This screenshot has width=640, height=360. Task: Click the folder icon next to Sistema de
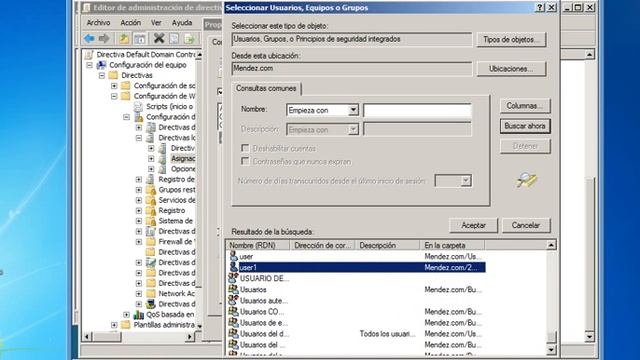coord(151,221)
